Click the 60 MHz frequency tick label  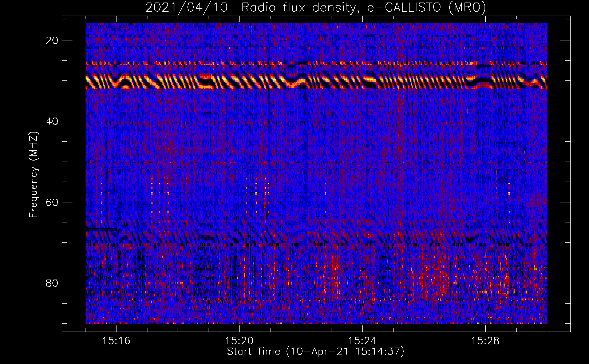[52, 202]
